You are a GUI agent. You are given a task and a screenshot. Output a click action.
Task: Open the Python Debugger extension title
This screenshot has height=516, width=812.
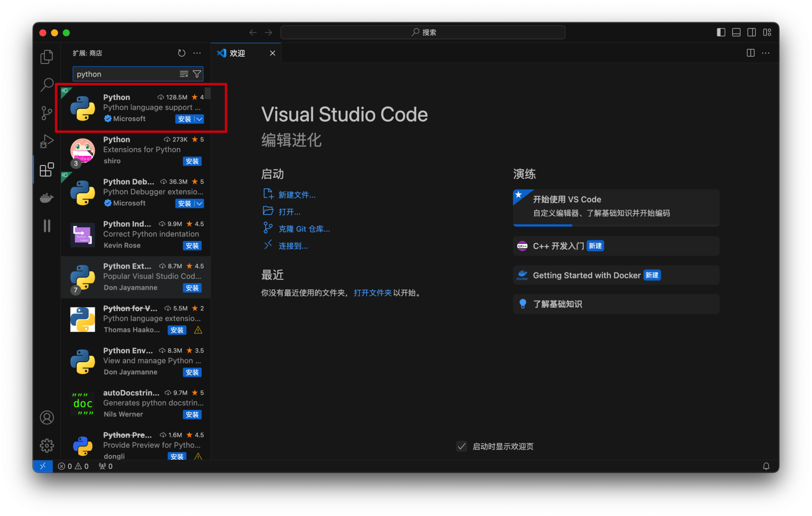(x=129, y=181)
